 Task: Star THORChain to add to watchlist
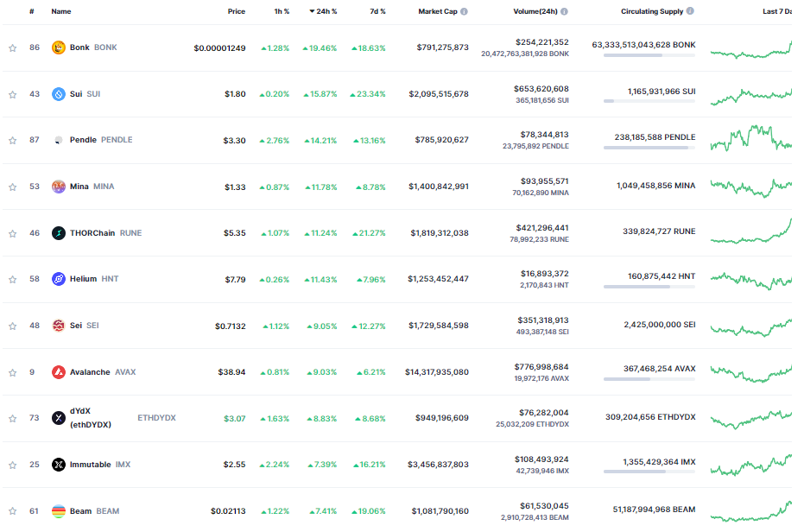[x=13, y=233]
